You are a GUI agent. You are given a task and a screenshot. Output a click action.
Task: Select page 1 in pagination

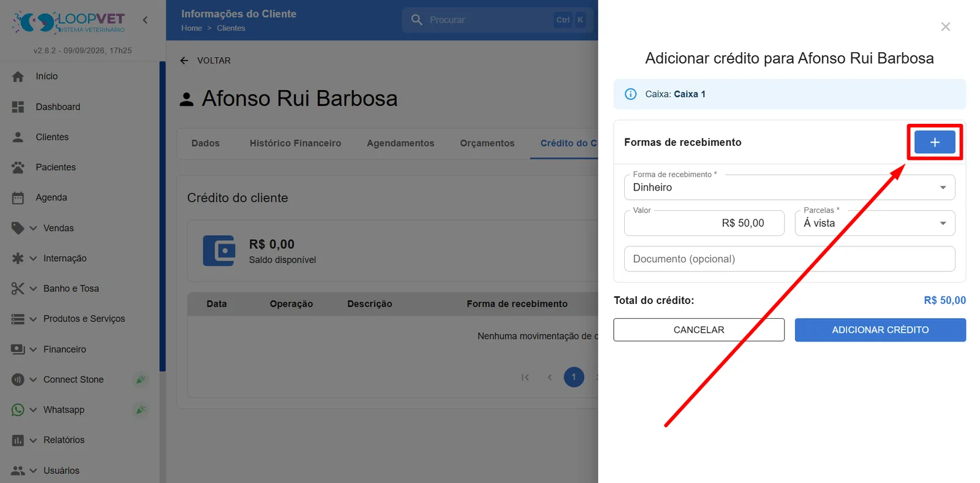[x=574, y=378]
